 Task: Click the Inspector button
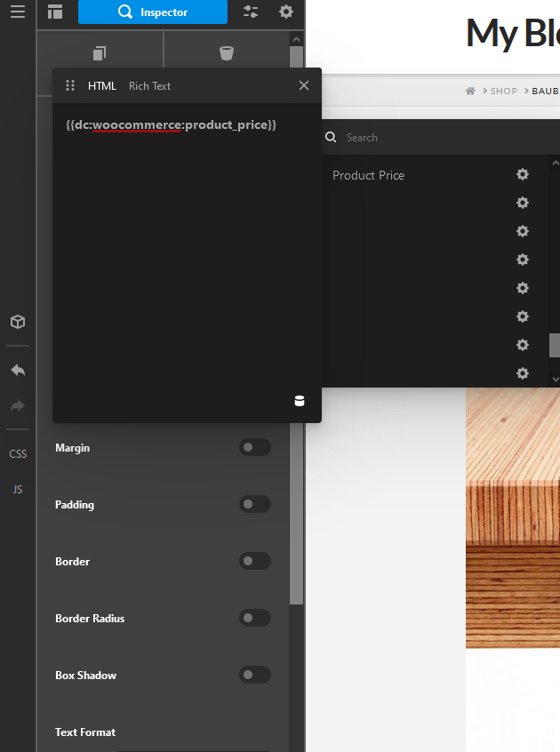(x=153, y=12)
